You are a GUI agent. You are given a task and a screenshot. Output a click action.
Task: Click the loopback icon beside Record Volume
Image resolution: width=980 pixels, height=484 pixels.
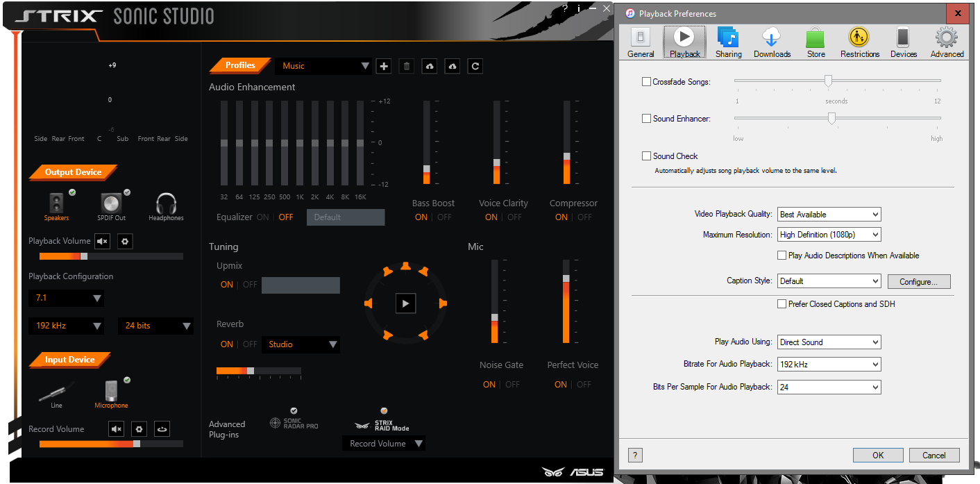(x=161, y=429)
